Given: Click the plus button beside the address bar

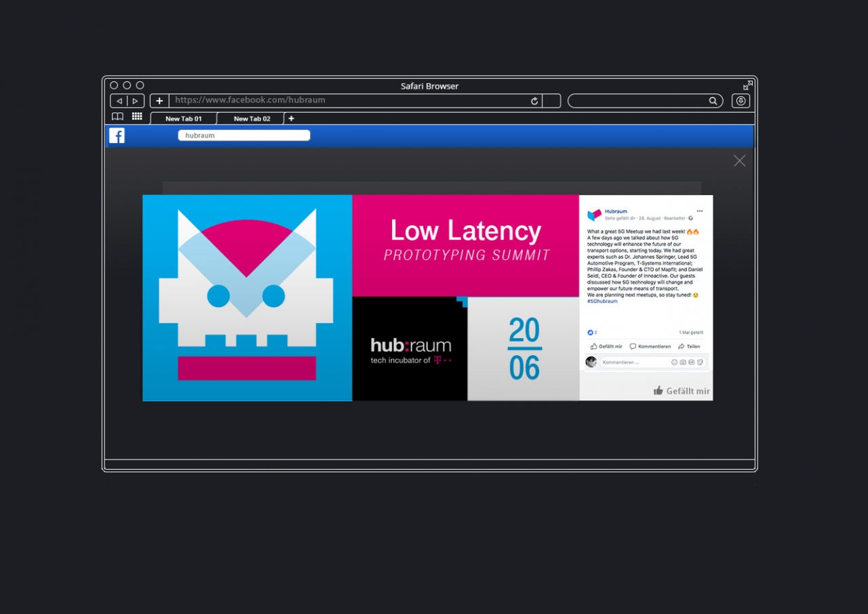Looking at the screenshot, I should [x=159, y=101].
